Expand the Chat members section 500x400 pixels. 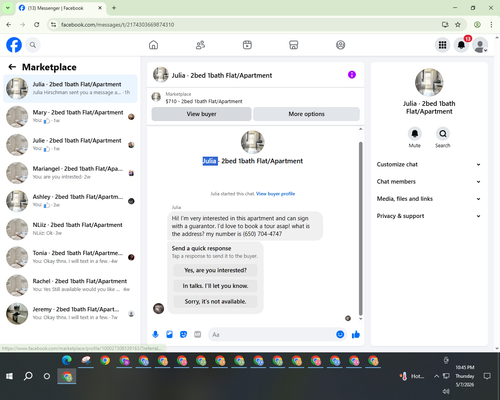[429, 182]
